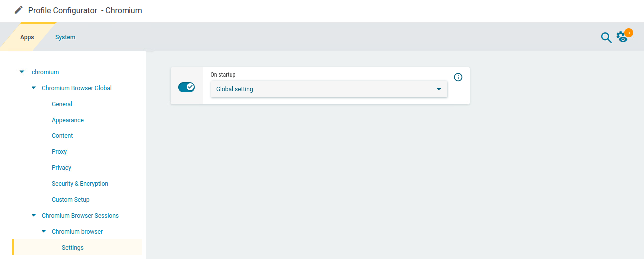Show info for the On startup setting
644x259 pixels.
pyautogui.click(x=458, y=77)
